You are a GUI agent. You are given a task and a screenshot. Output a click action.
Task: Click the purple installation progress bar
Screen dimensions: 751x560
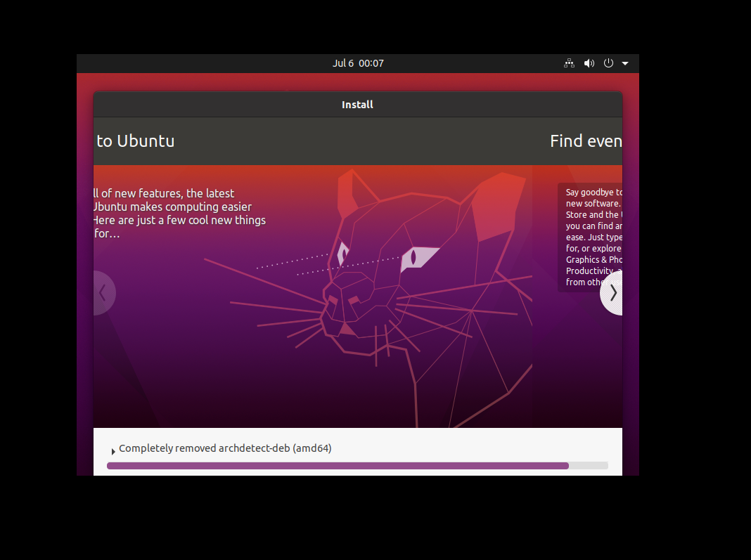pyautogui.click(x=357, y=466)
